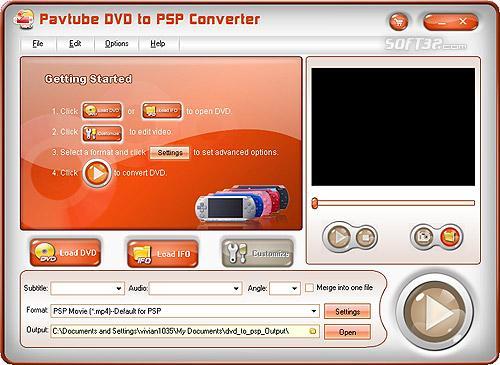
Task: Expand the Subtitle dropdown
Action: click(x=119, y=289)
